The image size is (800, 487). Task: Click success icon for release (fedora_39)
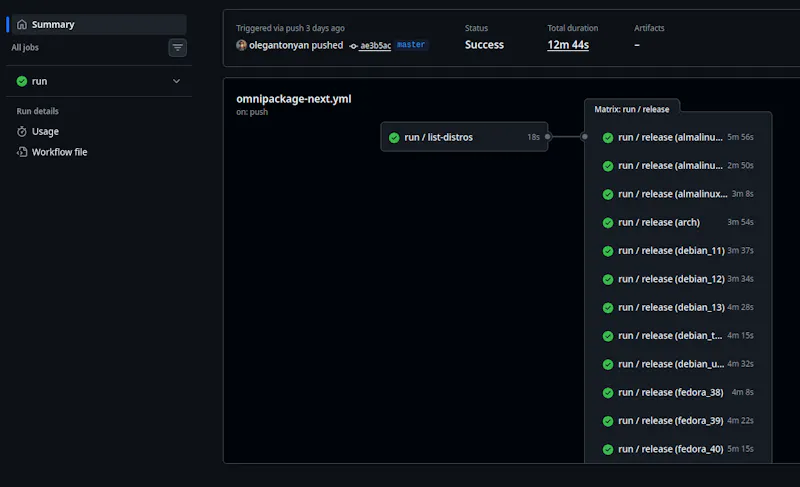click(608, 421)
